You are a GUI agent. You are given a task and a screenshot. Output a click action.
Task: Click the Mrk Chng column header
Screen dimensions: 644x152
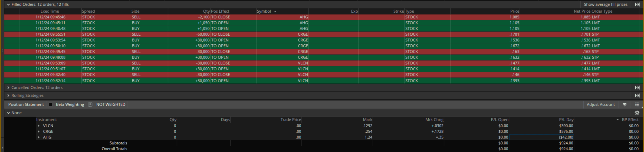click(x=434, y=120)
